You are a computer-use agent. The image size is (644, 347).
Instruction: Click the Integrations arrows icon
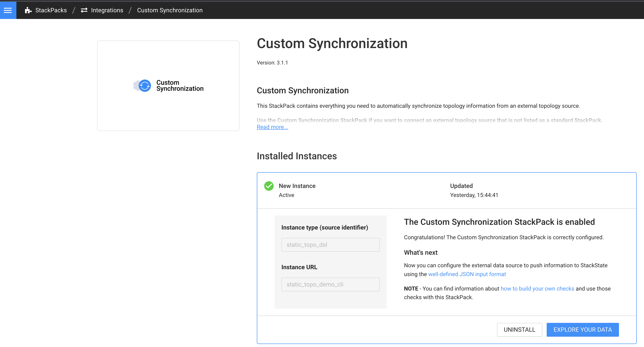84,10
